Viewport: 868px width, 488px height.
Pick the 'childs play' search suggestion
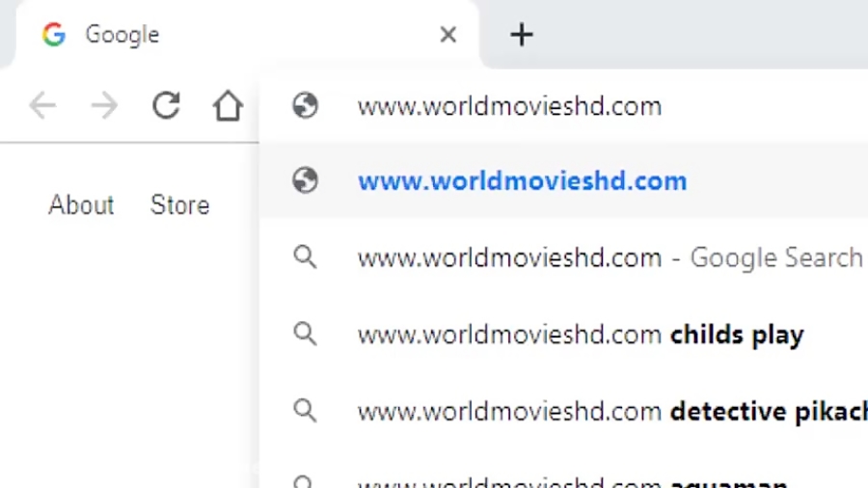click(x=580, y=335)
